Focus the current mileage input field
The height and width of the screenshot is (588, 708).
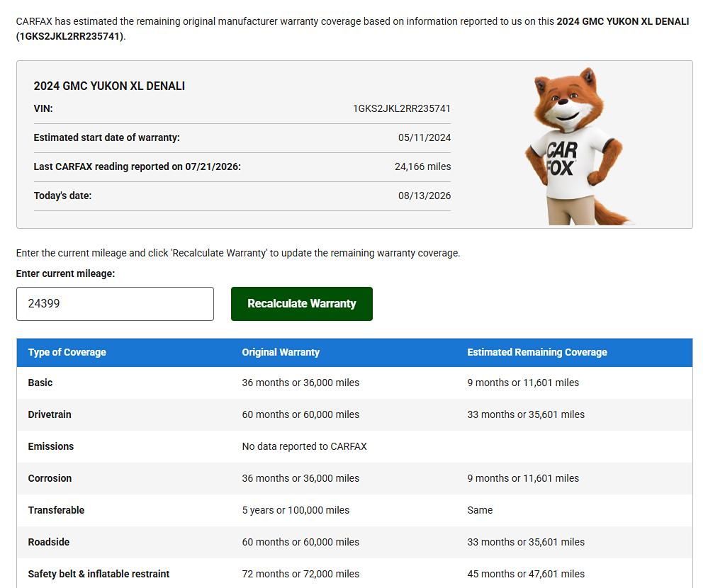click(x=115, y=304)
